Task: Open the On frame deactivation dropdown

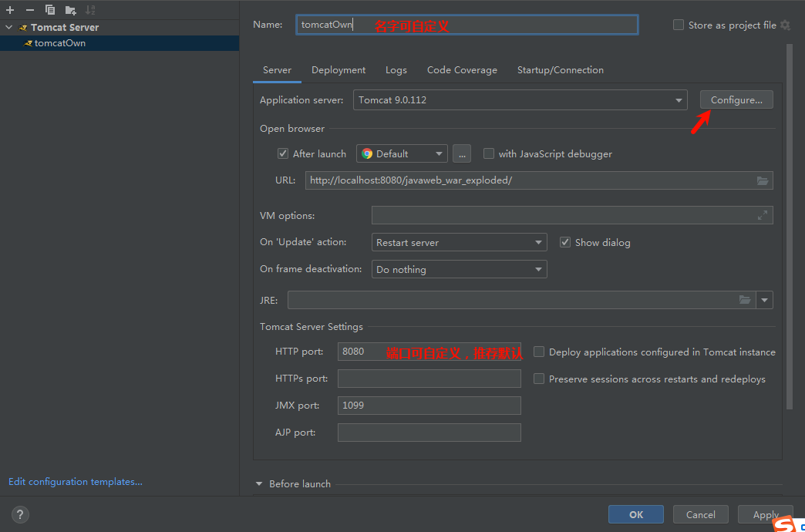Action: click(x=459, y=269)
